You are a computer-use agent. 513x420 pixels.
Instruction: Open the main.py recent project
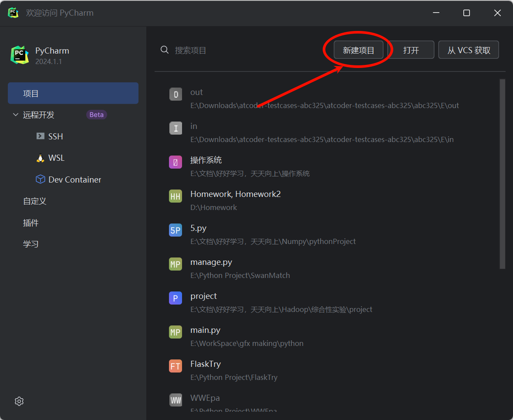(x=327, y=336)
